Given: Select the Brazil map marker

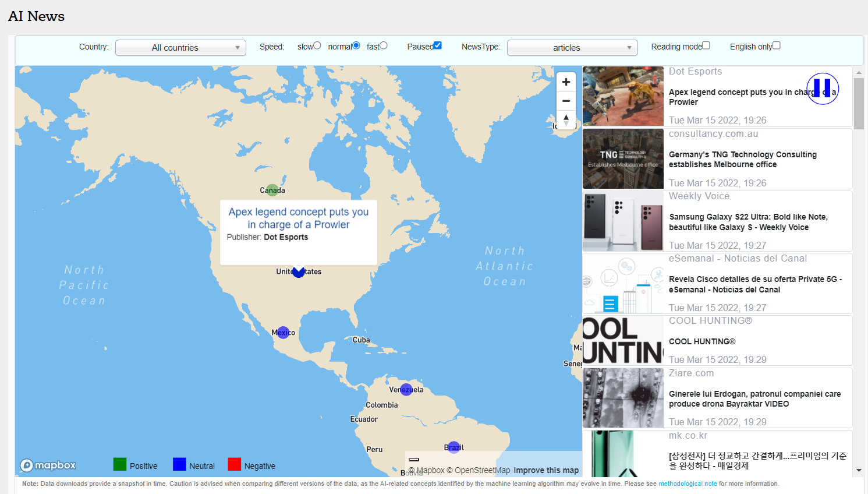Looking at the screenshot, I should (454, 447).
